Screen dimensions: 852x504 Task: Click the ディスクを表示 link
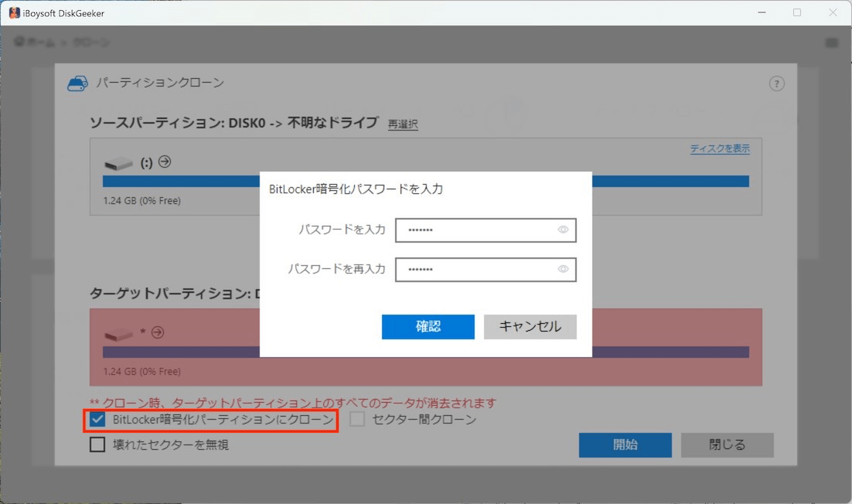click(x=720, y=148)
